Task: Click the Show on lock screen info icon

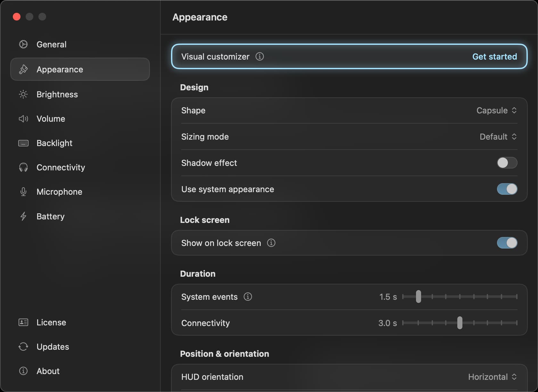Action: click(271, 243)
